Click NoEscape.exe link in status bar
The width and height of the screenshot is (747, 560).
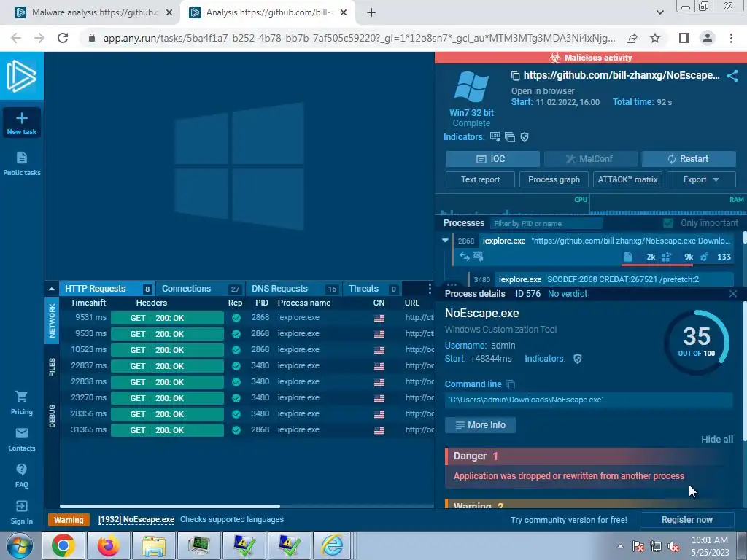[x=136, y=519]
